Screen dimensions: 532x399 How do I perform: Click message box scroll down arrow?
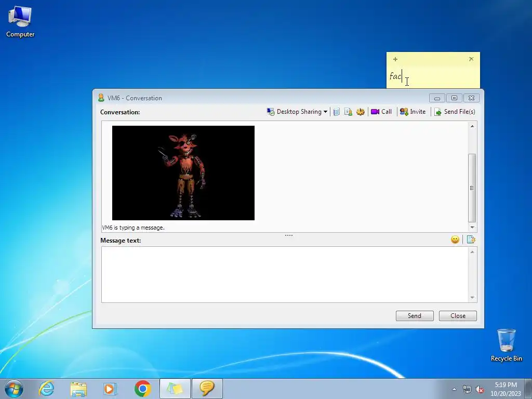472,298
